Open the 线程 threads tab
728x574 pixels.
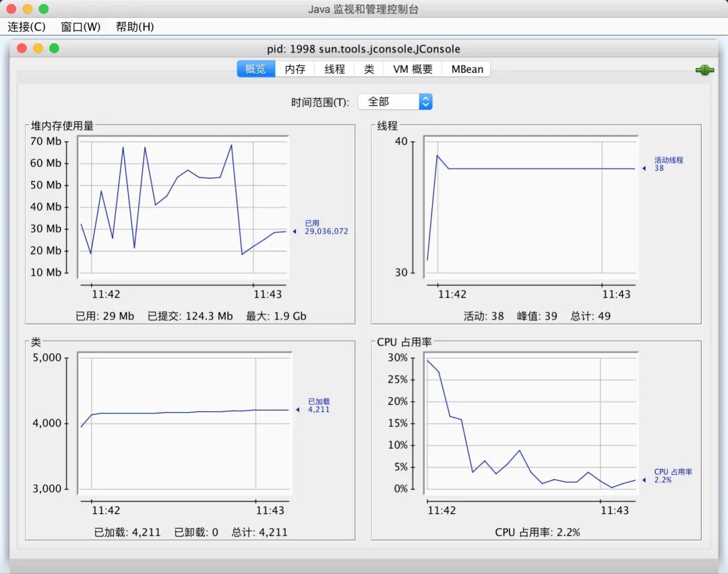tap(334, 69)
